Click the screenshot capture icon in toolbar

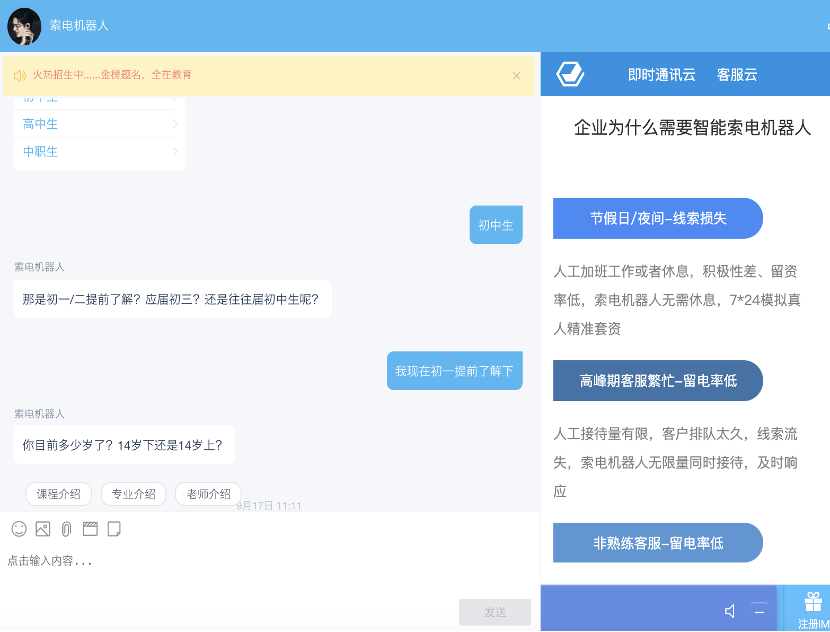point(90,528)
